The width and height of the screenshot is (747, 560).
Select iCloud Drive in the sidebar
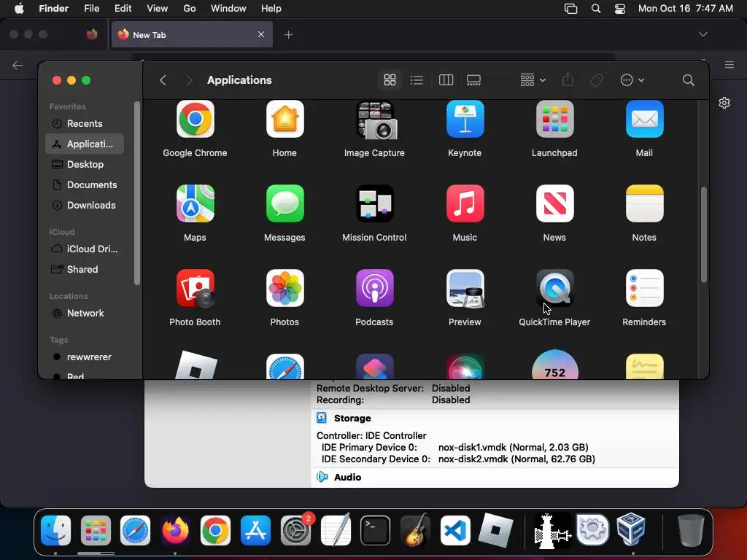tap(85, 249)
